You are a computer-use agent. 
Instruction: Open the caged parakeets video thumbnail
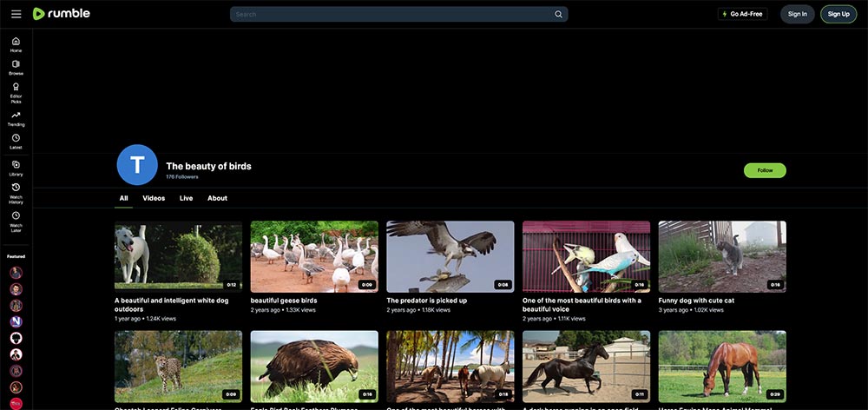(x=586, y=256)
